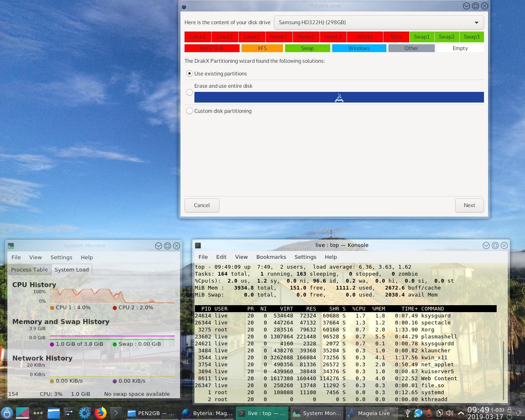The image size is (525, 420).
Task: Cancel the Mageia Live installer
Action: (202, 205)
